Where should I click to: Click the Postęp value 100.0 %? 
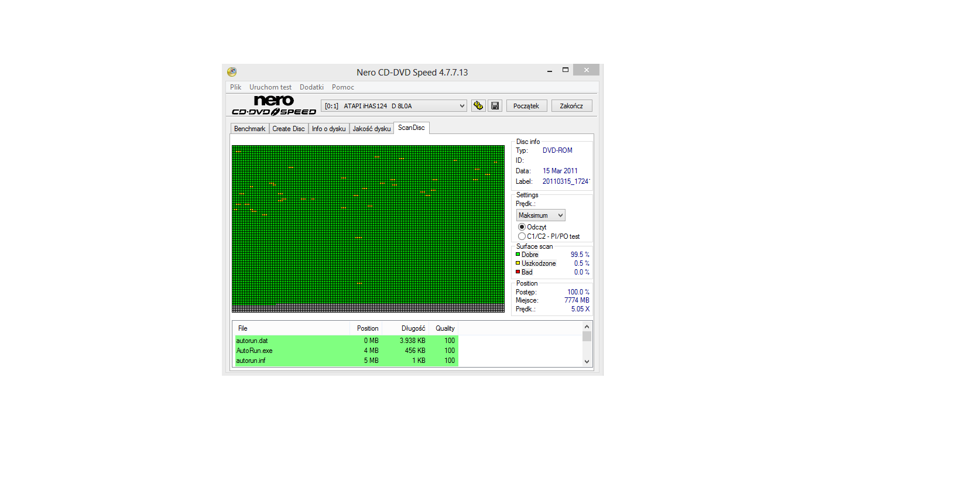(578, 292)
